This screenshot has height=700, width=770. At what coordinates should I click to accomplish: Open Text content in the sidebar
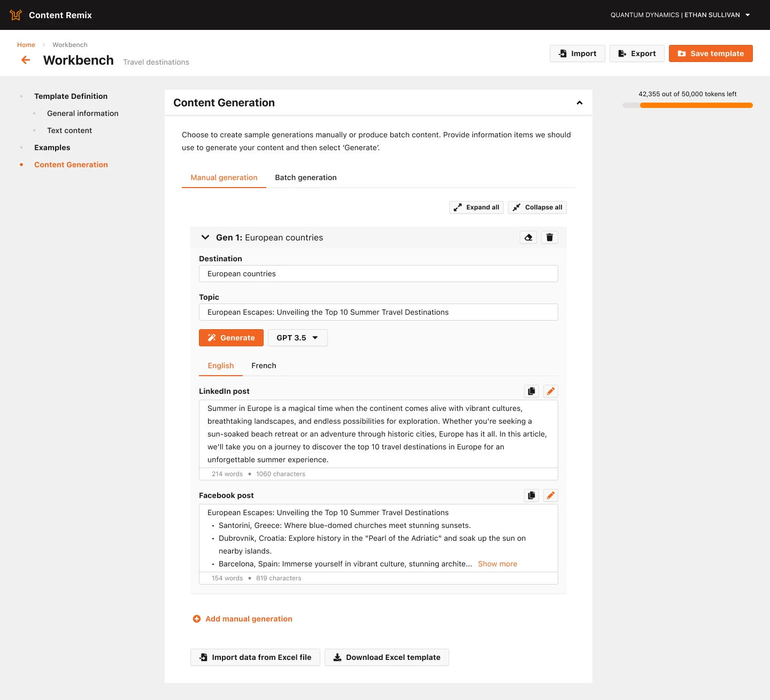(x=70, y=130)
